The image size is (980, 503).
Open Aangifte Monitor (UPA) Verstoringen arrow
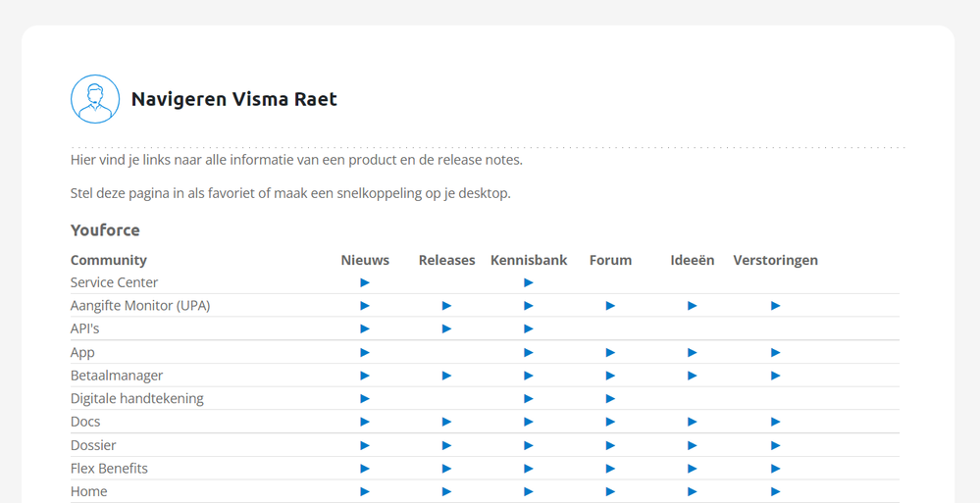pyautogui.click(x=775, y=306)
